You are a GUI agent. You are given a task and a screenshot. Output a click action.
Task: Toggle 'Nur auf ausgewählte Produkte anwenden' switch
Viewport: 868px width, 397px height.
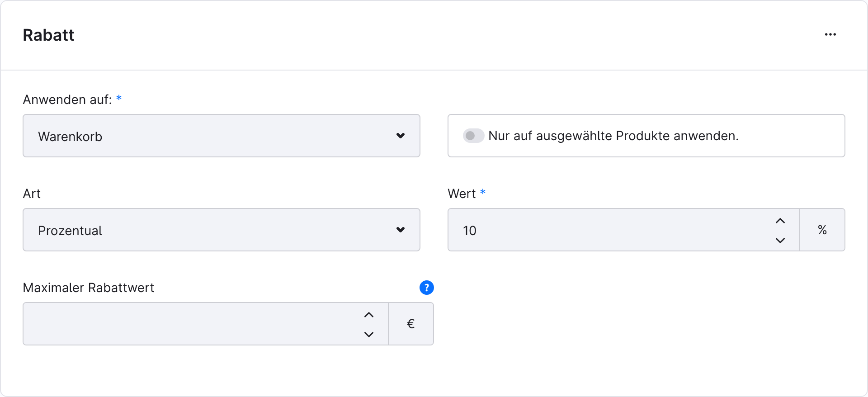point(473,136)
